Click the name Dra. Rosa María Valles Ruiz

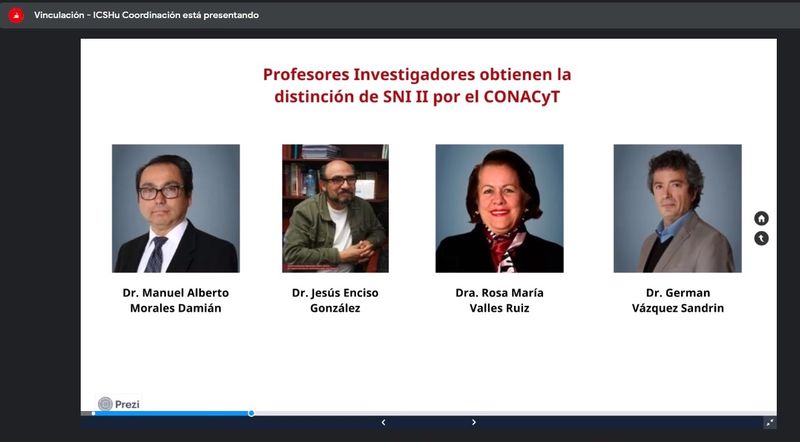tap(499, 300)
